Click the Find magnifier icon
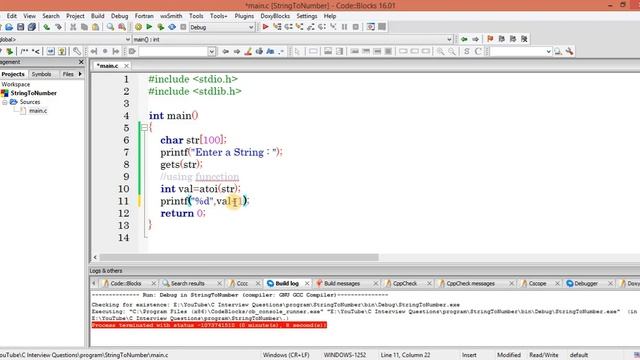 [x=110, y=27]
